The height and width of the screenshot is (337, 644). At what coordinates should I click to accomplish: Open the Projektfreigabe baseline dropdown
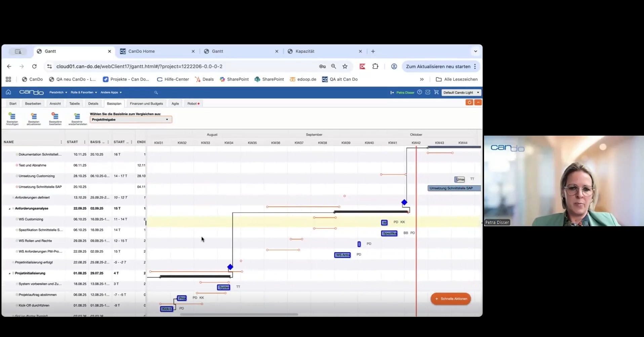point(131,120)
